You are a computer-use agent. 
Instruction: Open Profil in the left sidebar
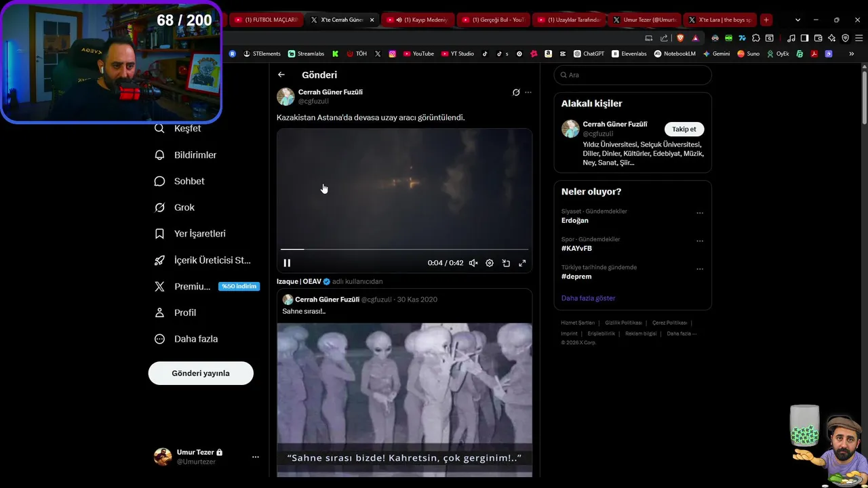(176, 312)
